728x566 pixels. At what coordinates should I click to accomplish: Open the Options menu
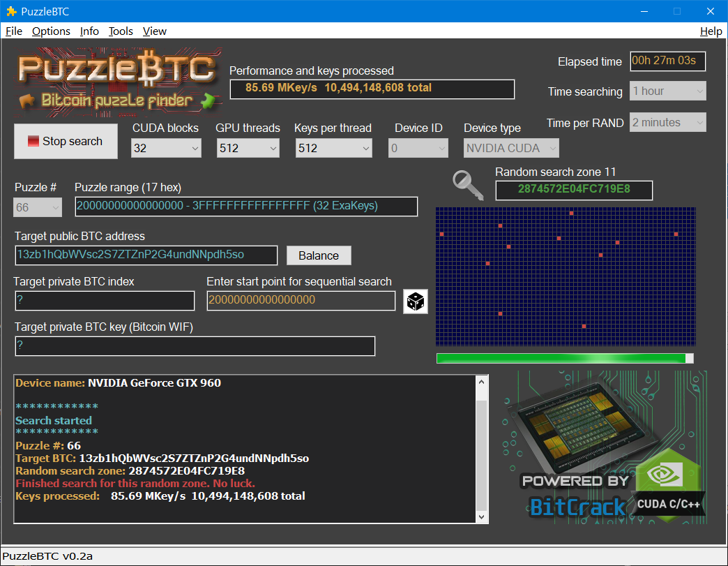(51, 31)
